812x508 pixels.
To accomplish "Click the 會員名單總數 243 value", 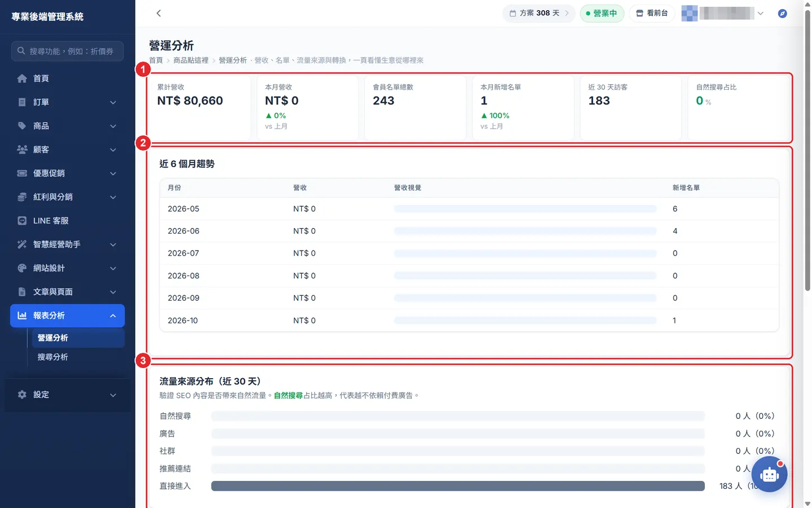I will pyautogui.click(x=383, y=100).
